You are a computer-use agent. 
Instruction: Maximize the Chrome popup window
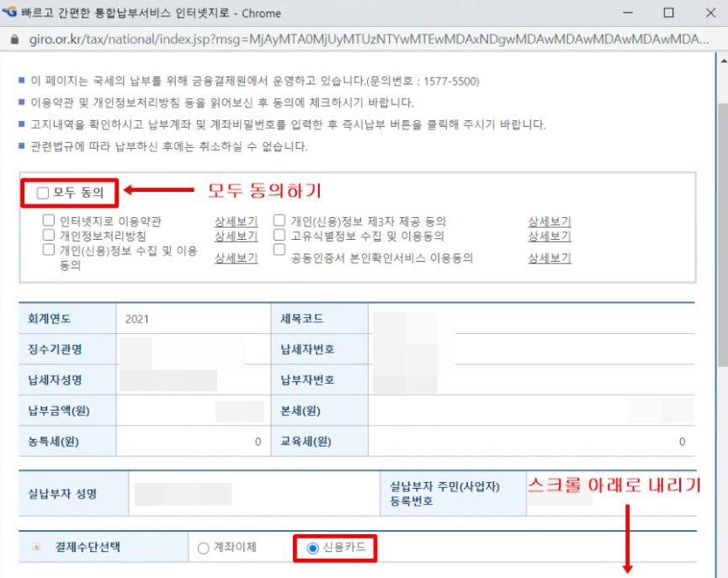click(x=668, y=13)
